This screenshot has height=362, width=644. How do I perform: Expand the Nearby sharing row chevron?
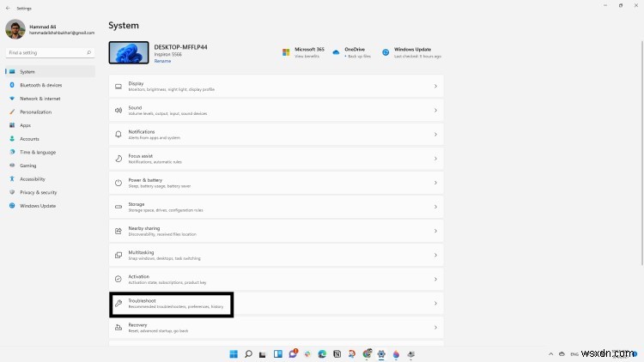click(x=435, y=231)
